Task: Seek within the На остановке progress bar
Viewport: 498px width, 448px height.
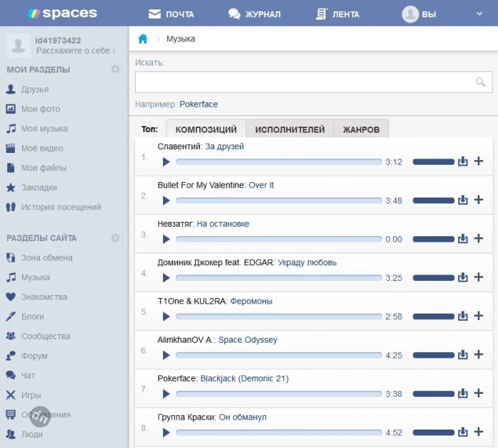Action: [278, 240]
